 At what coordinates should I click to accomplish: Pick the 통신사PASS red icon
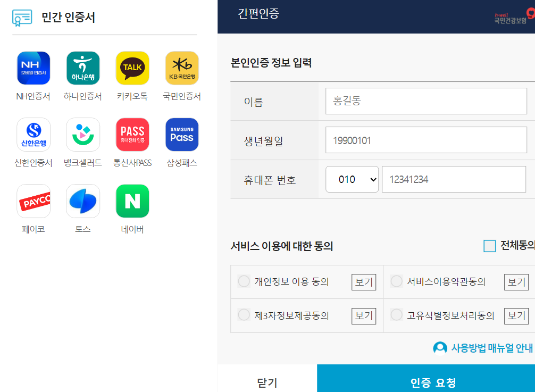[x=132, y=135]
